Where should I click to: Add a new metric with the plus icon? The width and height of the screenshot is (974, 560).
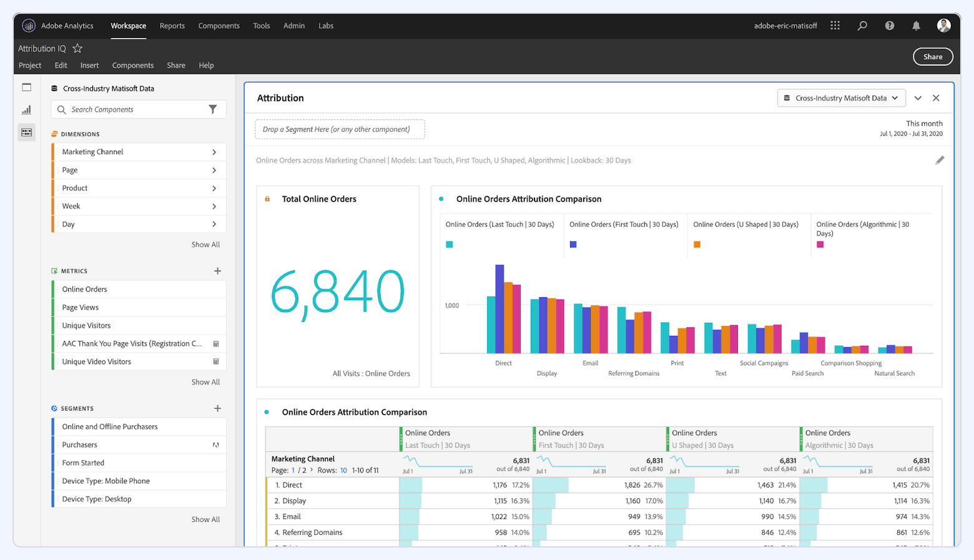(x=217, y=271)
